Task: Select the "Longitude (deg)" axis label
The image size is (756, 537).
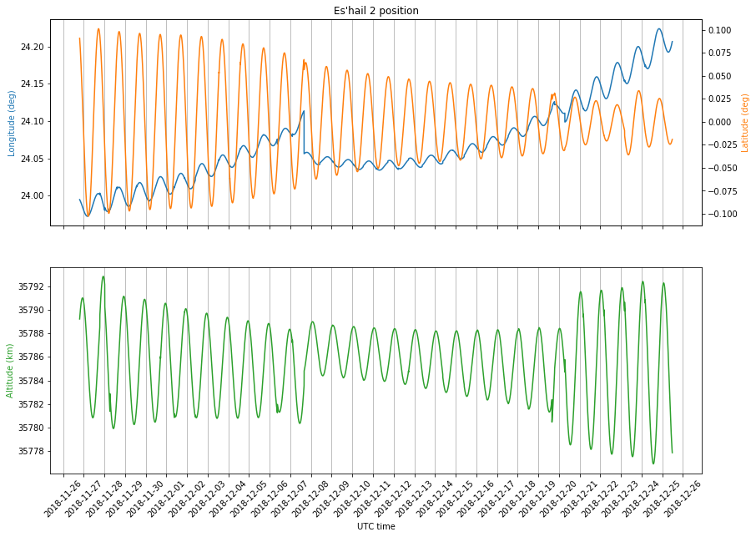Action: tap(12, 124)
